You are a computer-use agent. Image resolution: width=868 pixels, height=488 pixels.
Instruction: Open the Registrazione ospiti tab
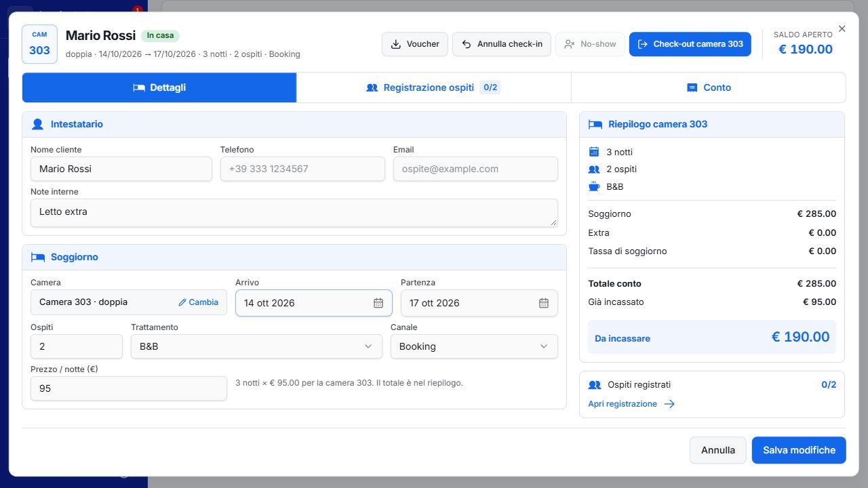point(434,87)
